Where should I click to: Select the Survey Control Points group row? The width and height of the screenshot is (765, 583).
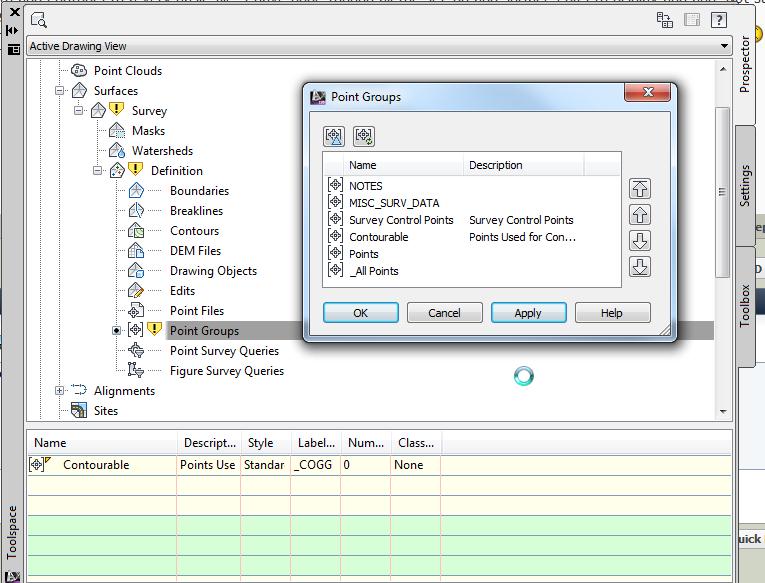[x=401, y=220]
